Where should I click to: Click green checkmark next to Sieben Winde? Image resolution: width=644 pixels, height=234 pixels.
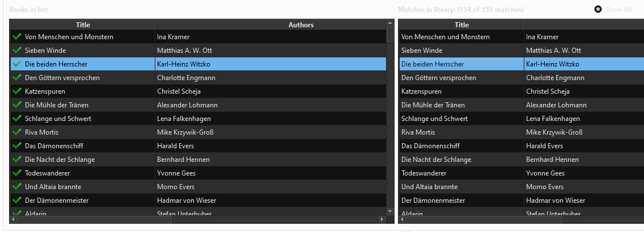pyautogui.click(x=16, y=50)
